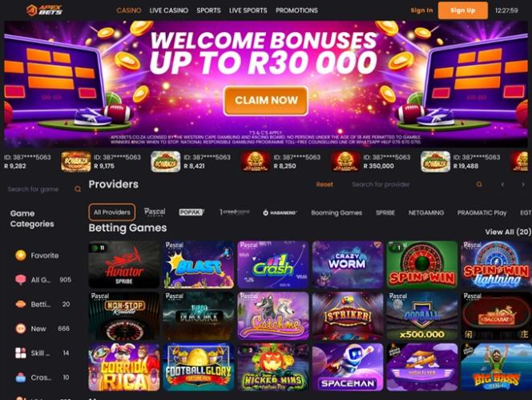Go to the Promotions menu item
The height and width of the screenshot is (400, 532).
click(x=296, y=10)
